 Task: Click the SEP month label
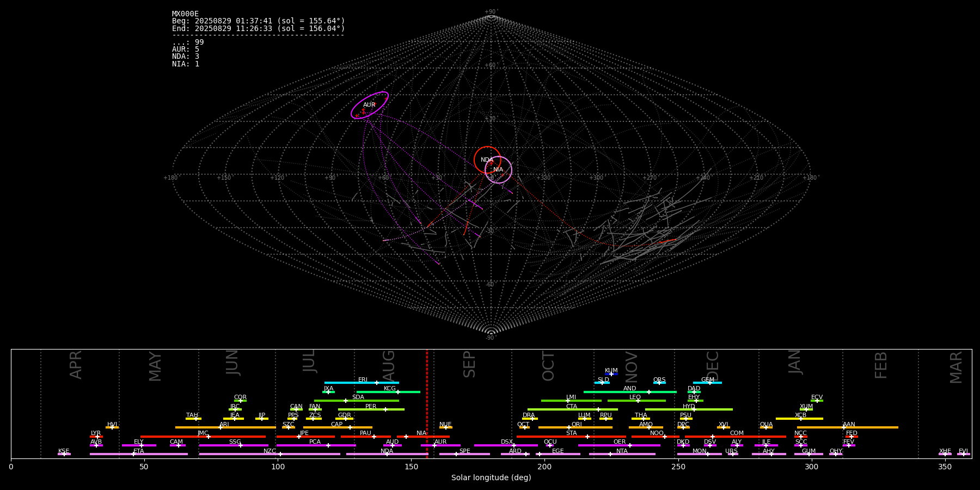469,365
